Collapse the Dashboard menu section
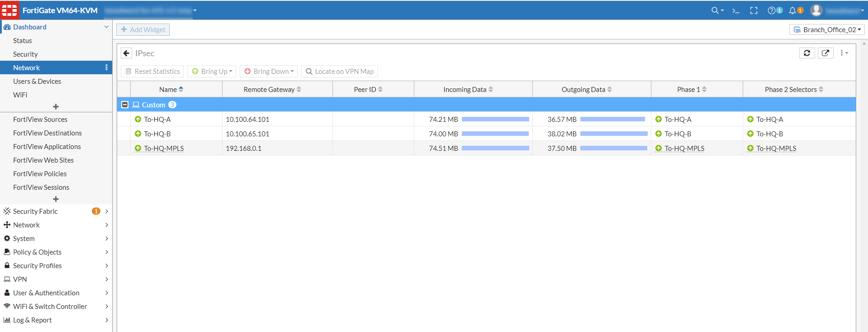The width and height of the screenshot is (868, 332). (x=106, y=27)
